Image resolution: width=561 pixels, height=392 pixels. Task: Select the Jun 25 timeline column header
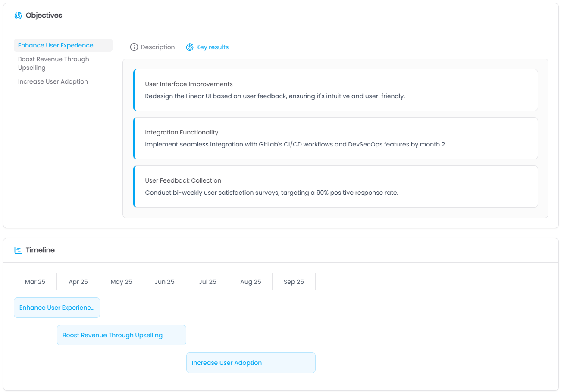click(x=164, y=282)
